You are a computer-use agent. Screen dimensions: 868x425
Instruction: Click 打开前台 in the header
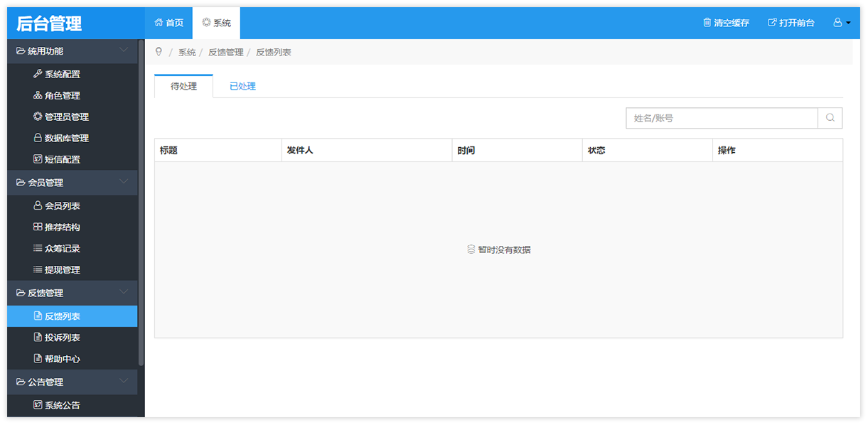791,23
